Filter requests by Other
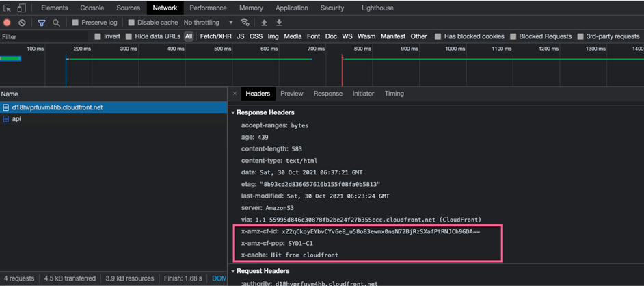Screen dimensions: 644x286 419,36
